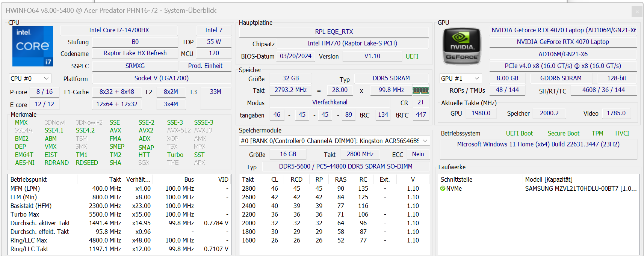The image size is (644, 256).
Task: Click the Raptor Lake-HX Refresh codename
Action: pos(135,53)
